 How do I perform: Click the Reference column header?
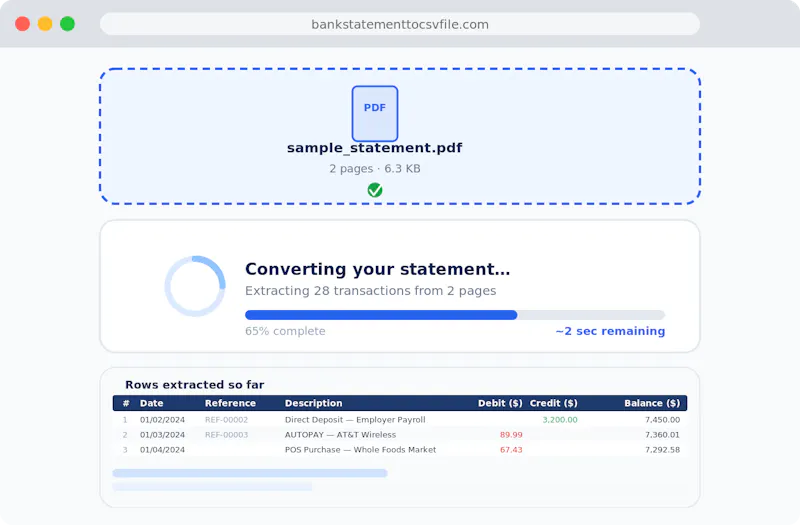click(230, 403)
